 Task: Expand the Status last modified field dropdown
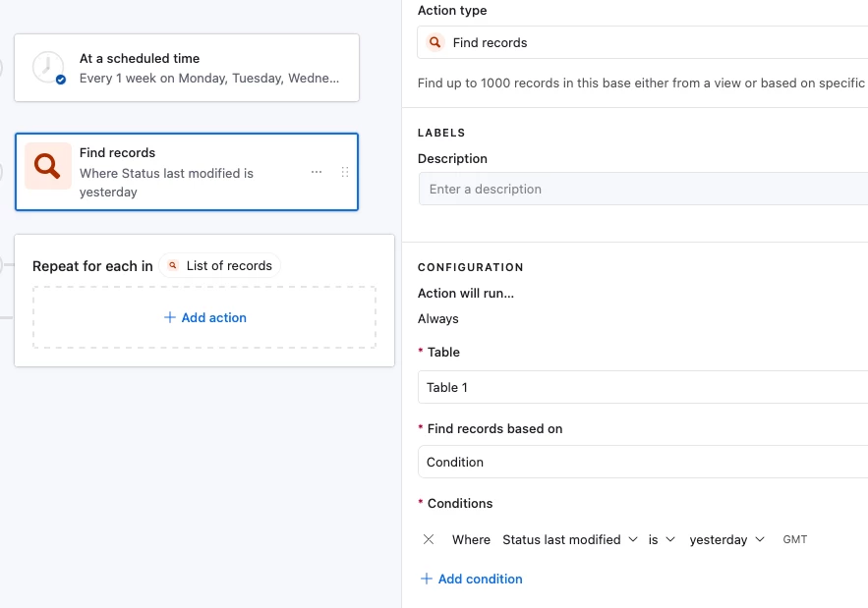coord(570,539)
